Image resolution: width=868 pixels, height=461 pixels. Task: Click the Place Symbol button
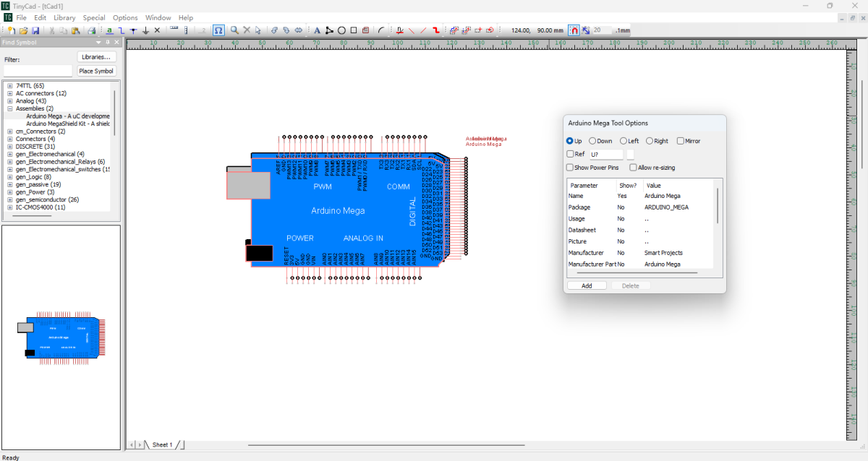click(x=96, y=71)
